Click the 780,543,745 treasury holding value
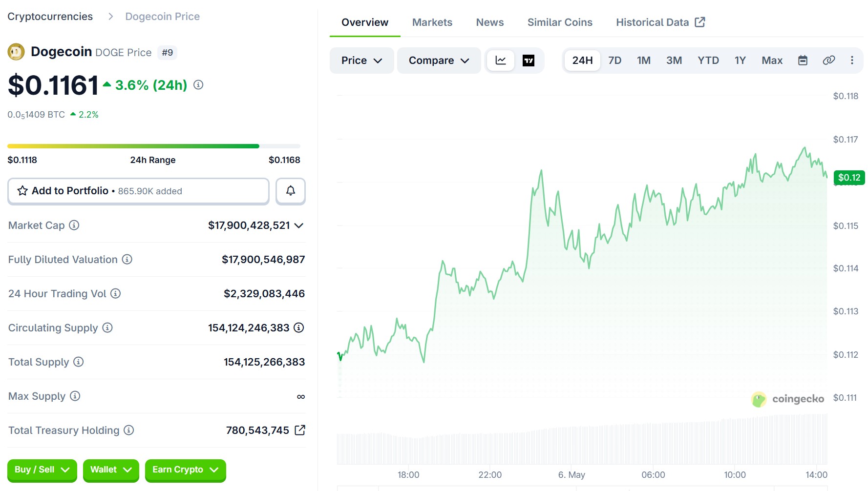This screenshot has height=491, width=868. [257, 430]
